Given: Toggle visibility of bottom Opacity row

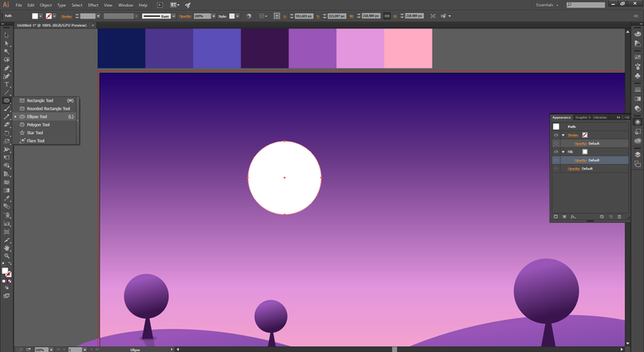Looking at the screenshot, I should pyautogui.click(x=556, y=168).
